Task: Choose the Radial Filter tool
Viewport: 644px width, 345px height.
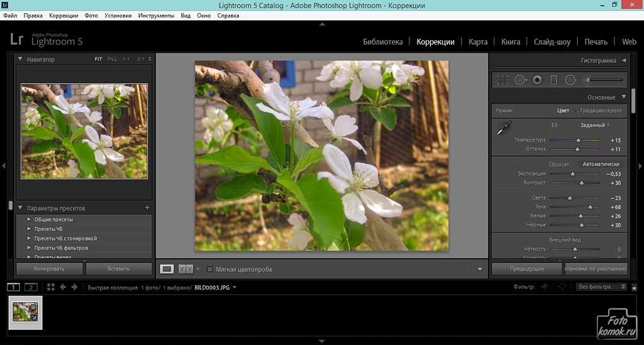Action: tap(570, 80)
